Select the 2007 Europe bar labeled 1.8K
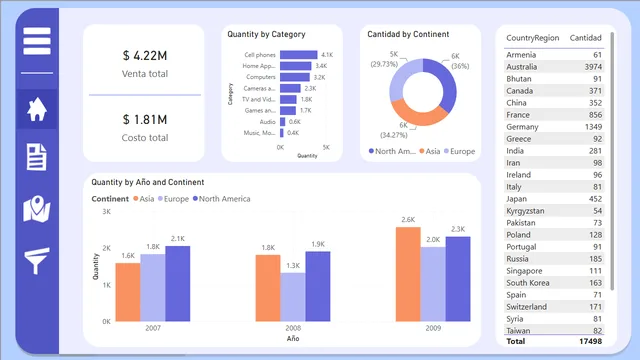Viewport: 640px width, 360px height. 153,288
